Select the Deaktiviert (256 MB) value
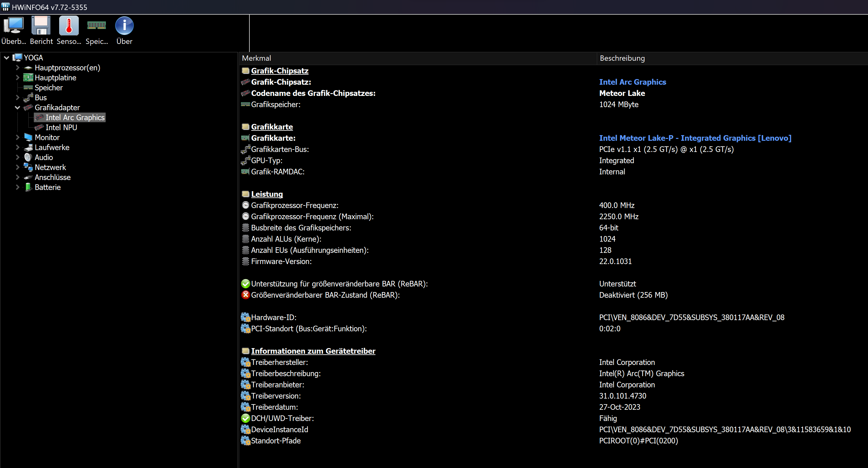 tap(634, 295)
